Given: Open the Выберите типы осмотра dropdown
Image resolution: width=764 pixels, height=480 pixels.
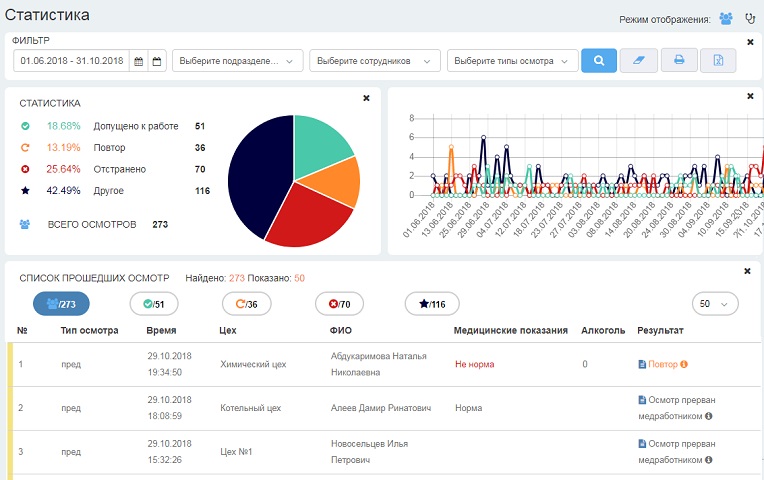Looking at the screenshot, I should 512,62.
